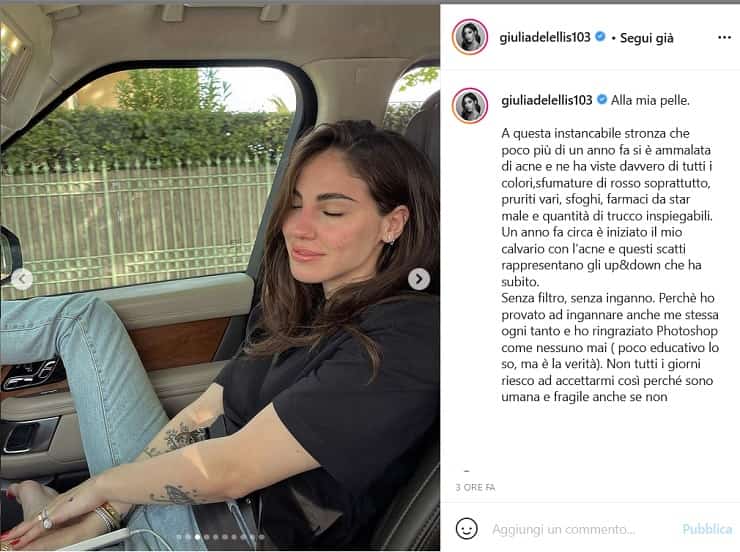Click verified badge before 'Alla mia pelle'
This screenshot has height=552, width=740.
(x=602, y=99)
